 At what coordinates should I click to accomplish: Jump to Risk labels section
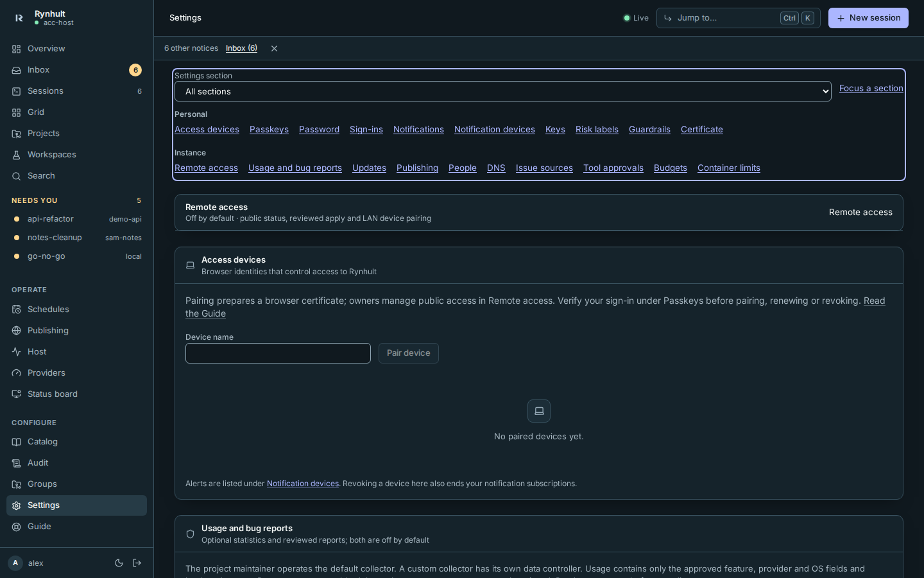coord(597,130)
